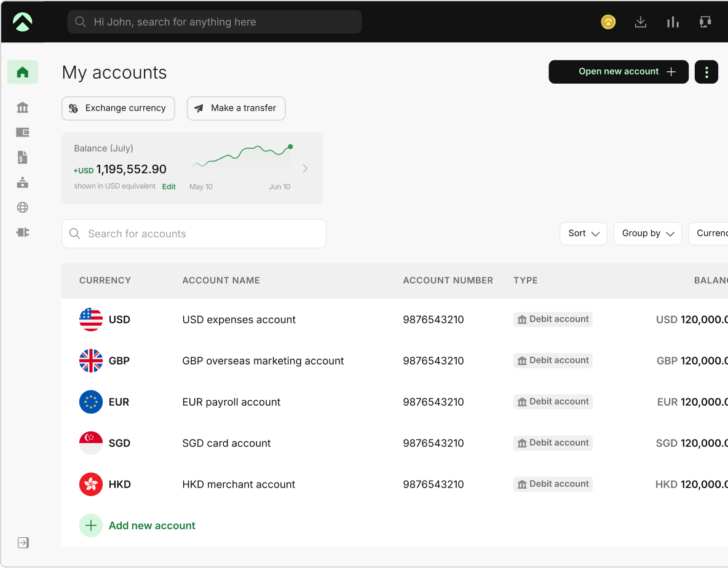Click the green app logo
The width and height of the screenshot is (728, 568).
(22, 22)
